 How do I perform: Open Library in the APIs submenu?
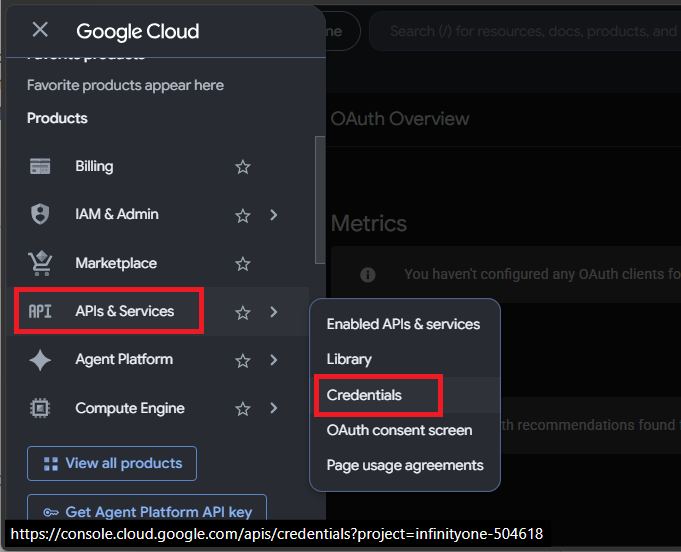coord(349,359)
